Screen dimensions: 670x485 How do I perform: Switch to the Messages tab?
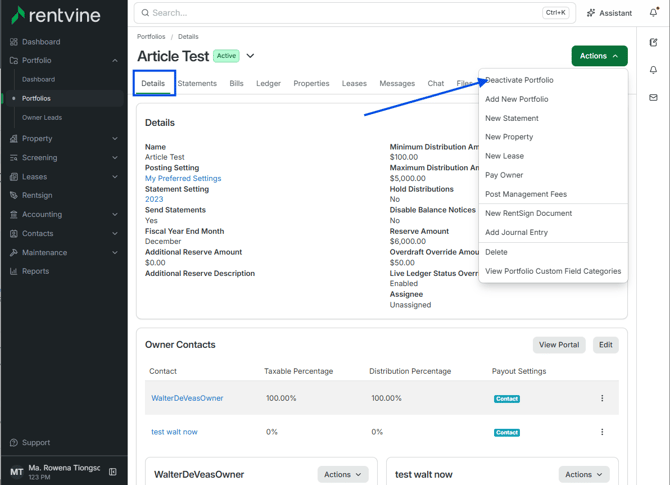pyautogui.click(x=397, y=83)
